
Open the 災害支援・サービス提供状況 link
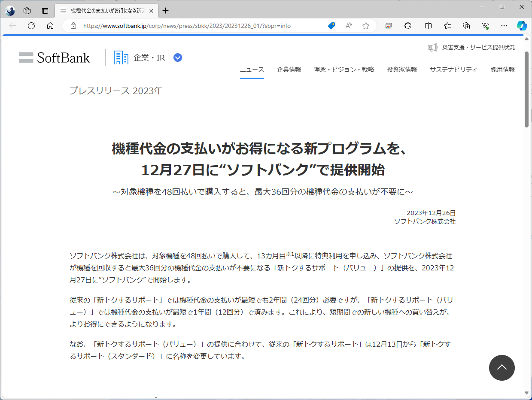click(477, 47)
